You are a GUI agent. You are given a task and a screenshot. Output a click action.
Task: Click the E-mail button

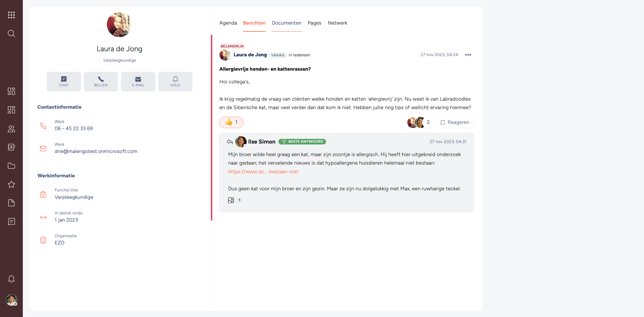138,82
